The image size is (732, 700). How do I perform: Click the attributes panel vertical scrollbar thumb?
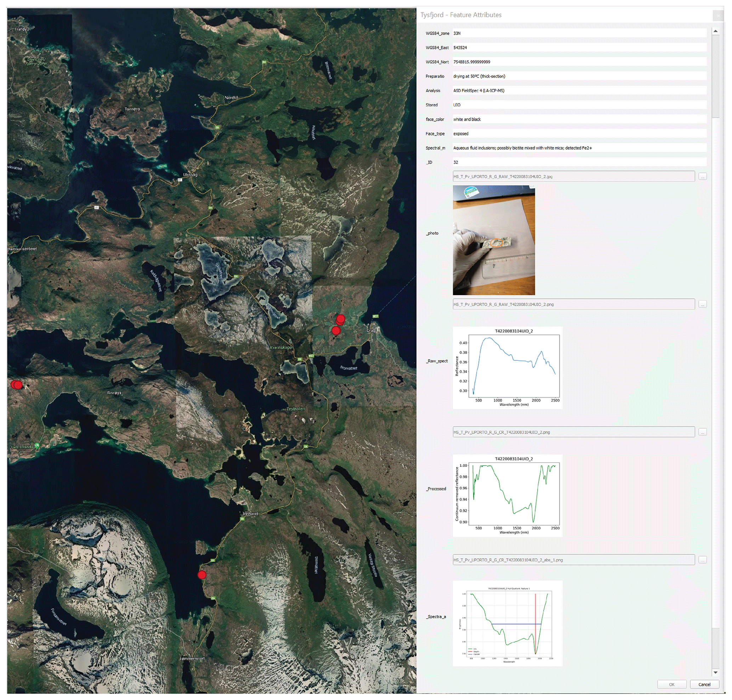tap(715, 77)
